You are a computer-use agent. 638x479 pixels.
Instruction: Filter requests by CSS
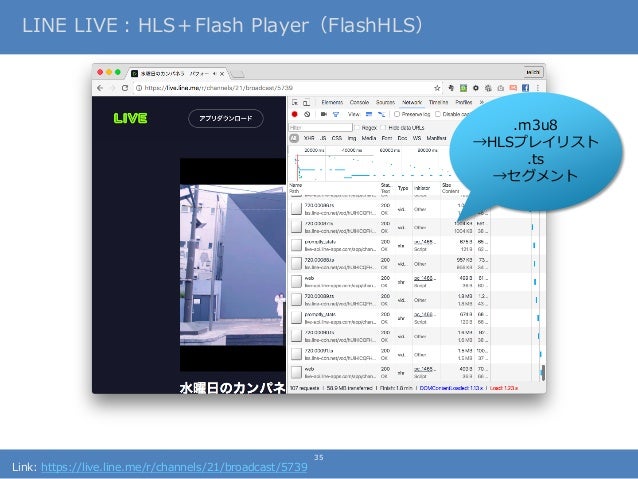[x=336, y=138]
